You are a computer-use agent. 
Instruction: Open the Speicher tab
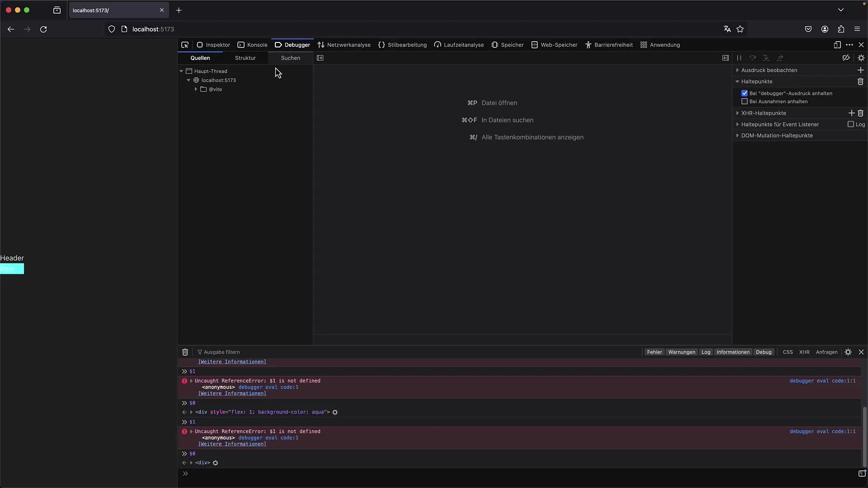coord(507,45)
